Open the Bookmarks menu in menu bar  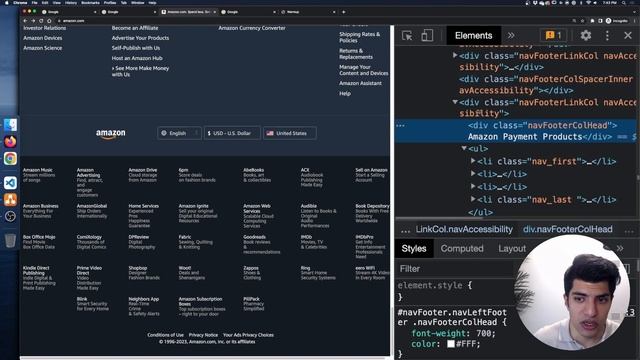90,2
